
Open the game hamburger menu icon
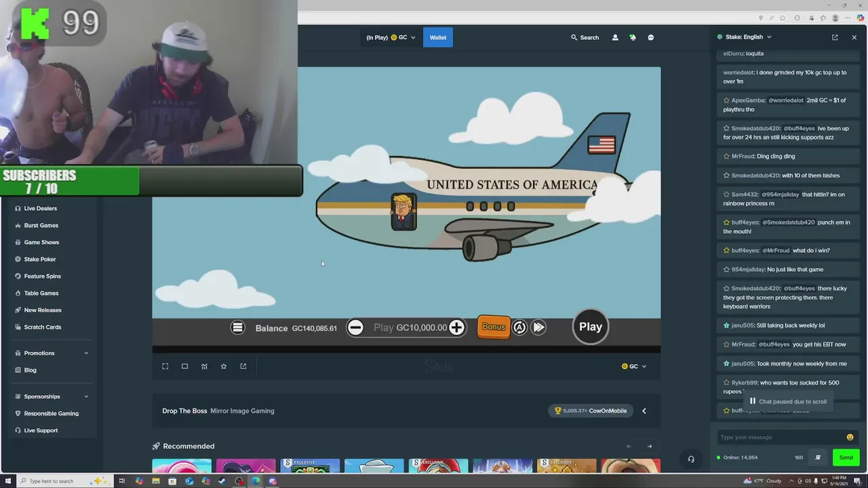(237, 327)
